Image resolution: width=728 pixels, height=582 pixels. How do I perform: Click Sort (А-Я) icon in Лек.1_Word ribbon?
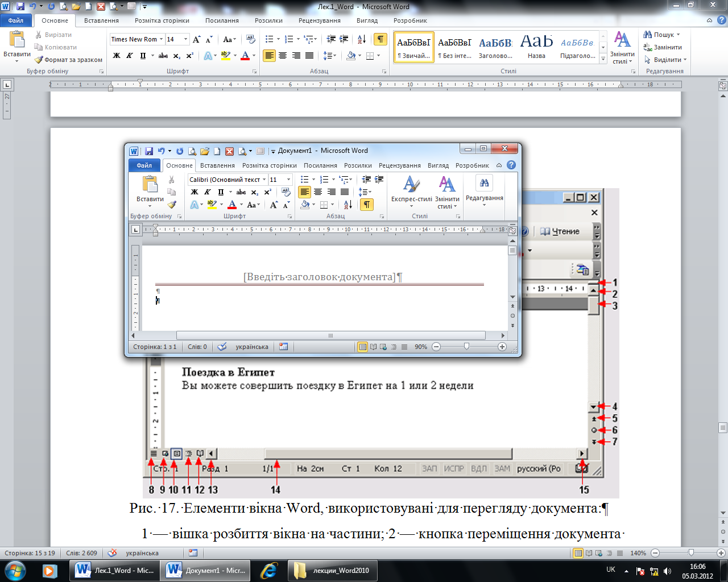coord(362,39)
